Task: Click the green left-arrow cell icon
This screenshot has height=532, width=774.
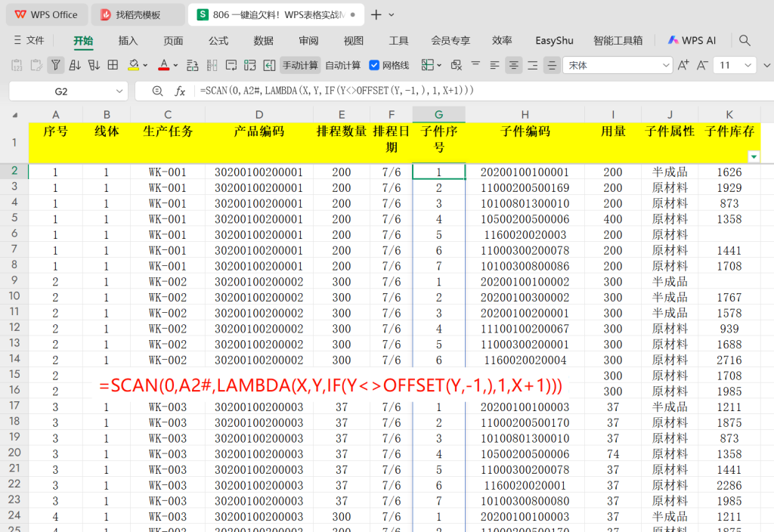Action: (270, 65)
